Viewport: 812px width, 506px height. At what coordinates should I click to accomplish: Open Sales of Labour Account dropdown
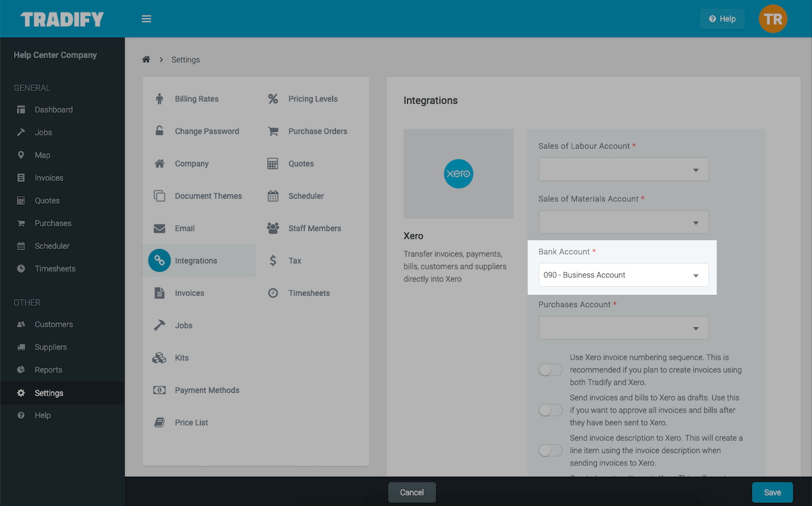pyautogui.click(x=623, y=169)
